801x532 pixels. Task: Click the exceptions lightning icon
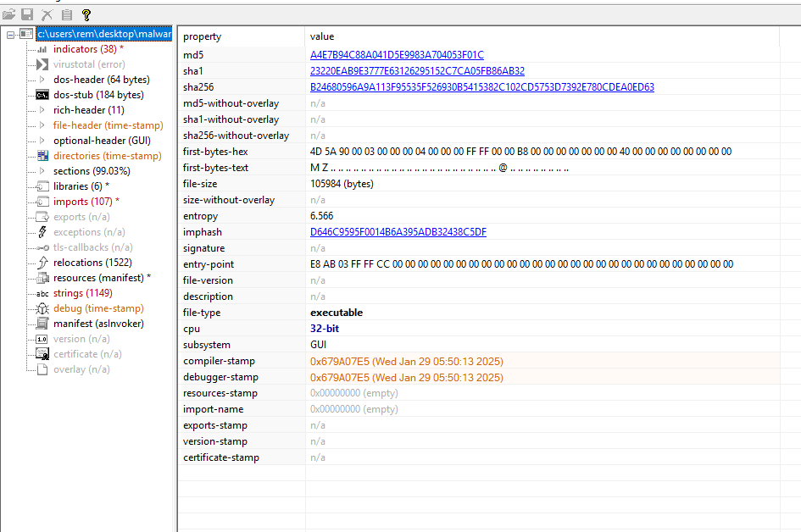(x=43, y=232)
